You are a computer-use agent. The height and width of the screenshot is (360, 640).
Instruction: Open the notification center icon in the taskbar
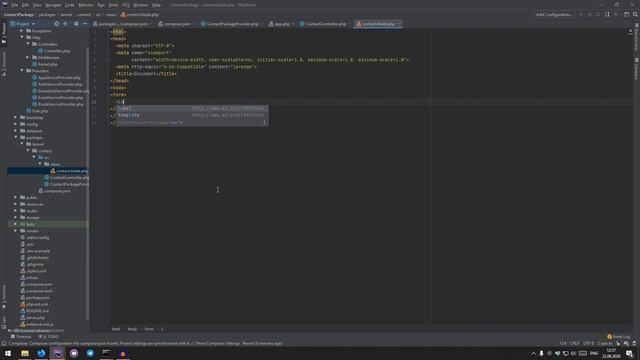click(x=629, y=353)
